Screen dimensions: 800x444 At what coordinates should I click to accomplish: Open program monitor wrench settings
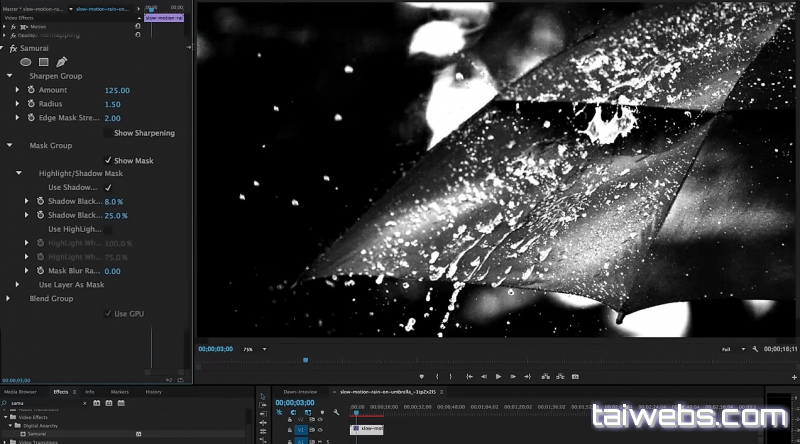(753, 349)
